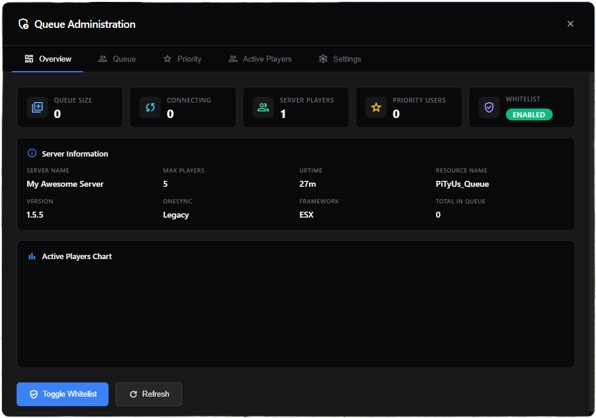The width and height of the screenshot is (596, 418).
Task: Open the Settings tab
Action: point(340,59)
